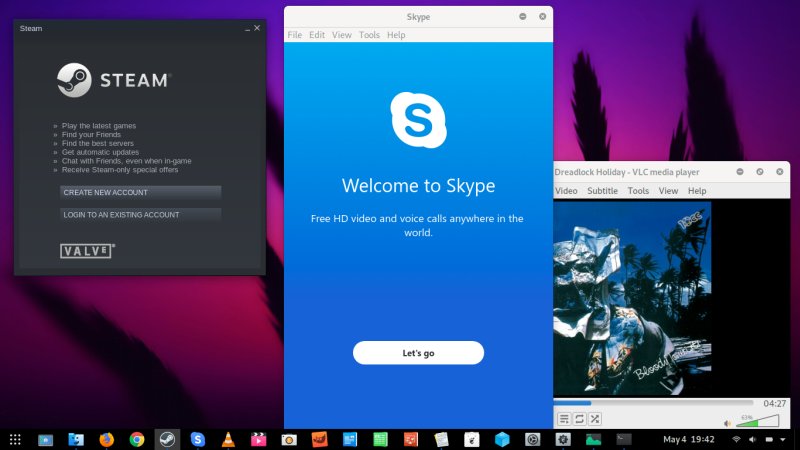
Task: Click the Skype icon in taskbar
Action: [198, 439]
